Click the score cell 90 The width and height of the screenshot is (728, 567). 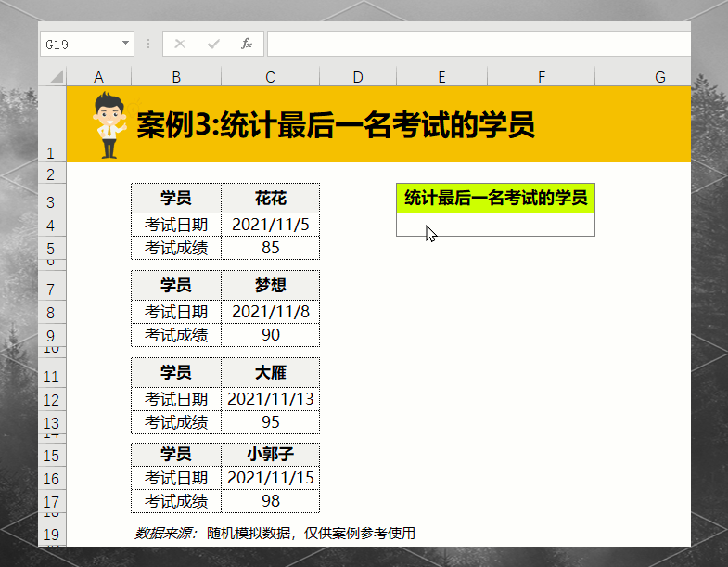tap(270, 335)
